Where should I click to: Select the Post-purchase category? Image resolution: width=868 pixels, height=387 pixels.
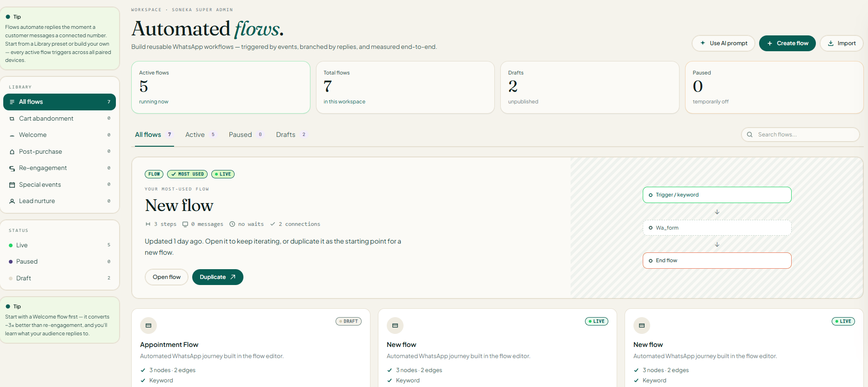[60, 152]
